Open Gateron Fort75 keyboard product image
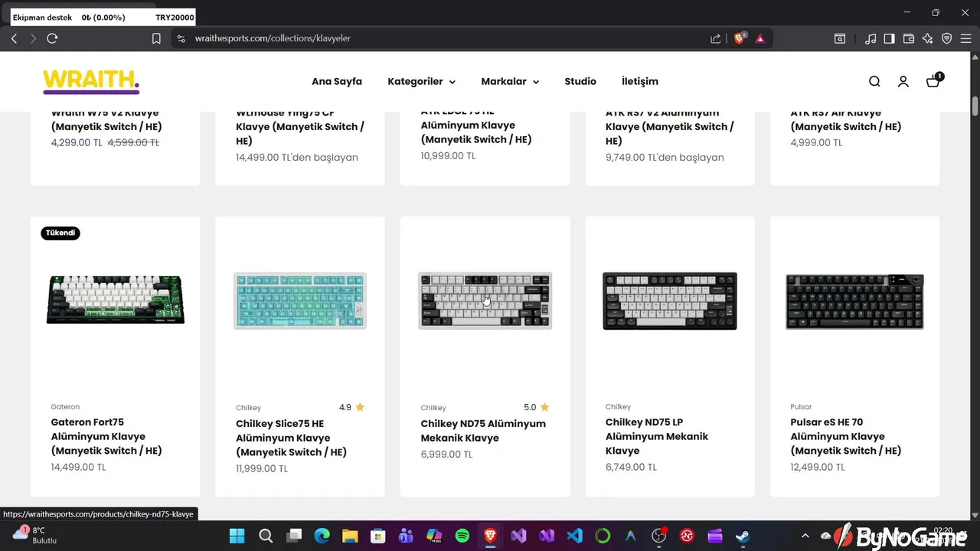980x551 pixels. (116, 301)
